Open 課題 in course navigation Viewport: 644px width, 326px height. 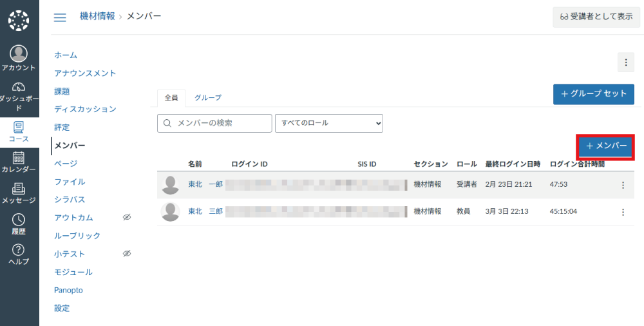coord(62,91)
